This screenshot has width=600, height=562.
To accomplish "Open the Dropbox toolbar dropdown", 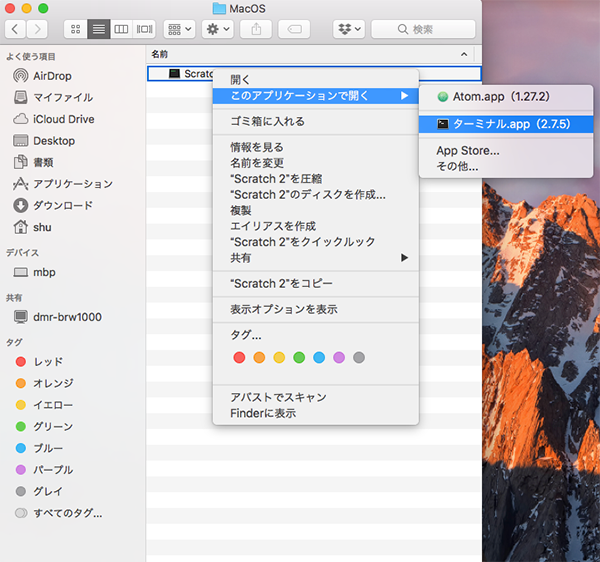I will pyautogui.click(x=349, y=29).
